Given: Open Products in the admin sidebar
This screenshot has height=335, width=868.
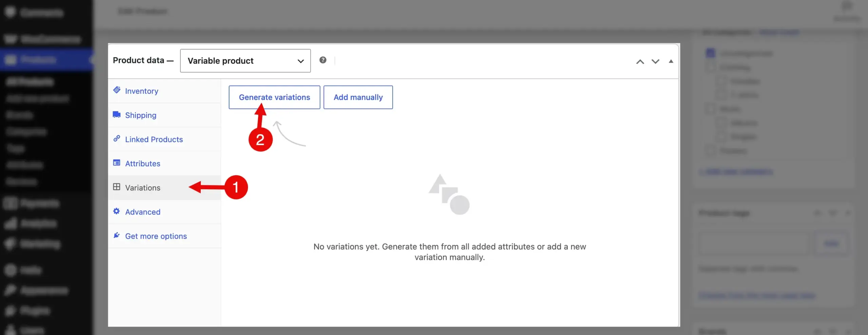Looking at the screenshot, I should [x=46, y=60].
